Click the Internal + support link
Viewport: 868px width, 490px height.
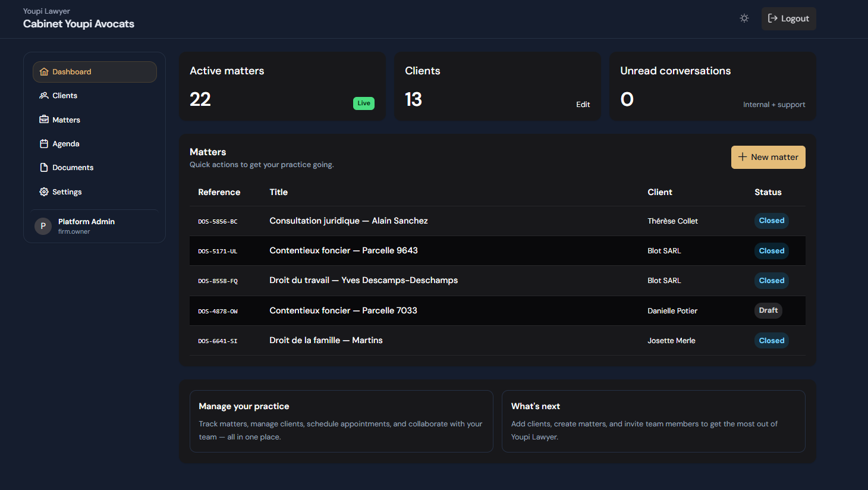point(774,105)
